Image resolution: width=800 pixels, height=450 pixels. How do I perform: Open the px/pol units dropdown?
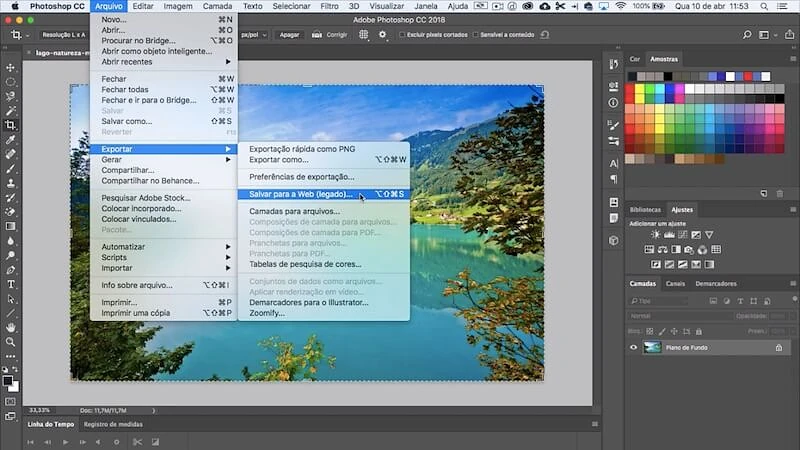pos(254,35)
